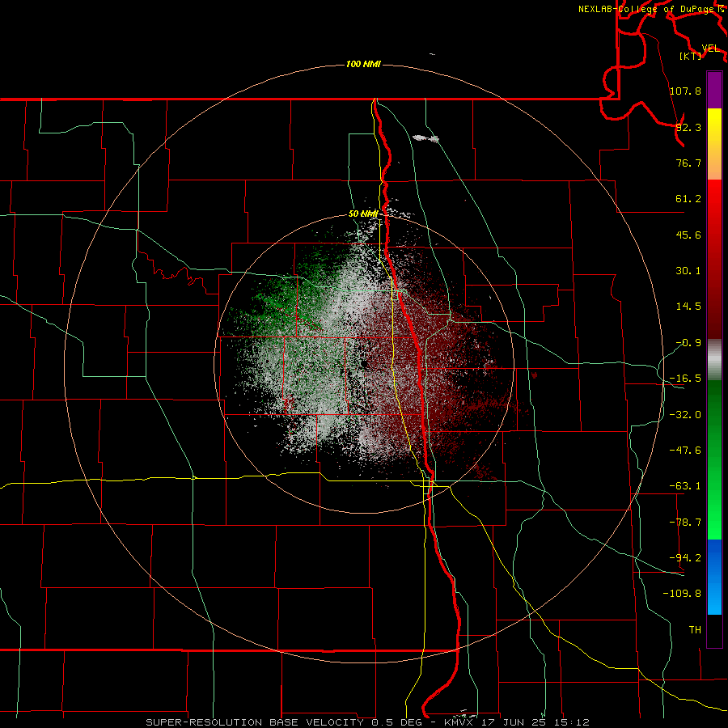
Task: Pick the blue segment of the color bar
Action: click(714, 577)
